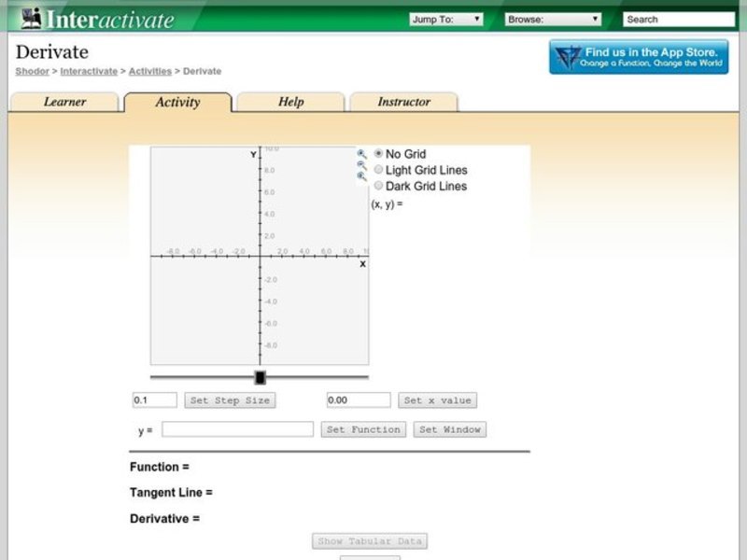The height and width of the screenshot is (560, 747).
Task: Enable Dark Grid Lines
Action: click(x=378, y=185)
